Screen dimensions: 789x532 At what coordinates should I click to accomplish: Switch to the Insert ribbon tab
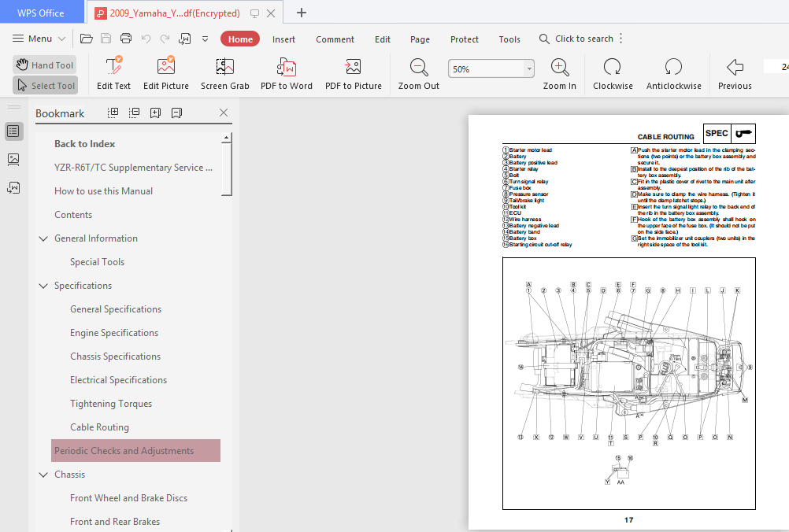(283, 39)
